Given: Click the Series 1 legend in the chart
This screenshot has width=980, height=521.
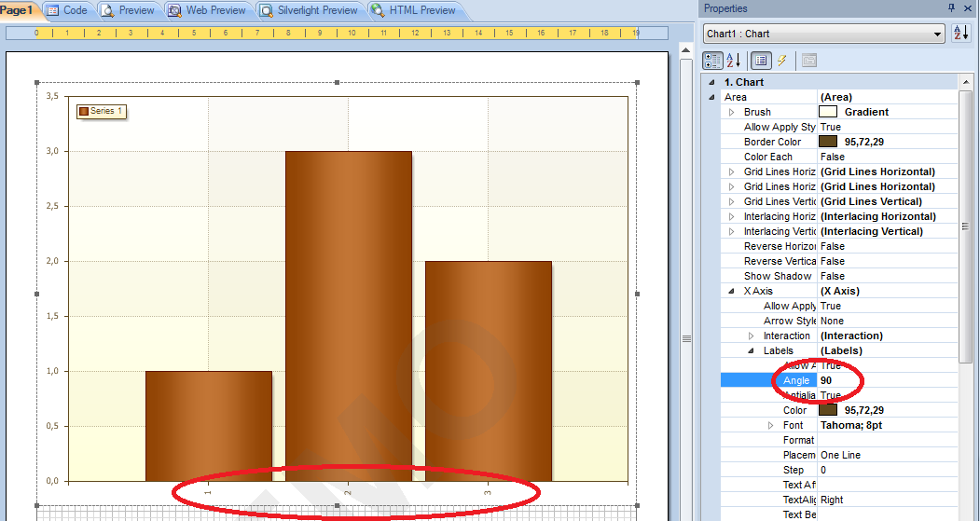Looking at the screenshot, I should pyautogui.click(x=102, y=111).
